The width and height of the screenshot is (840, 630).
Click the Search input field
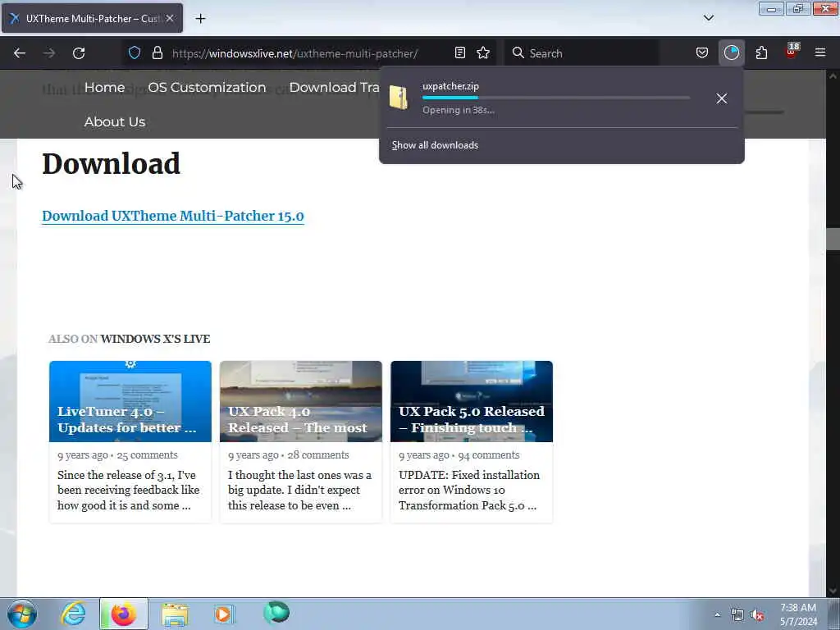pos(582,53)
